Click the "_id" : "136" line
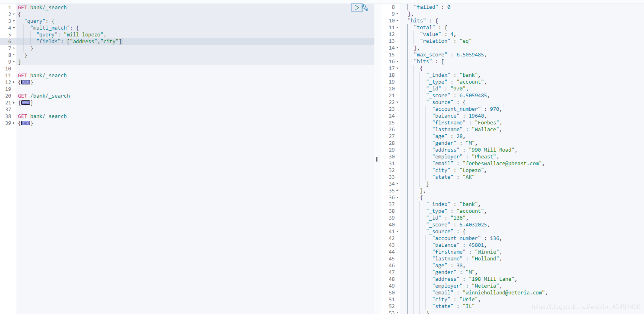Viewport: 644px width, 314px height. 447,218
